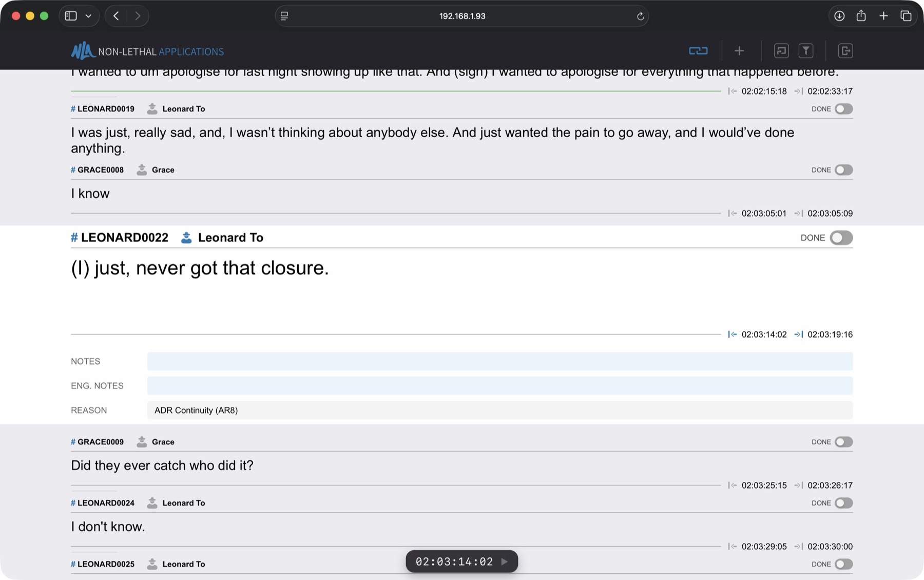The height and width of the screenshot is (580, 924).
Task: Click the character icon next to LEONARD0019
Action: coord(152,108)
